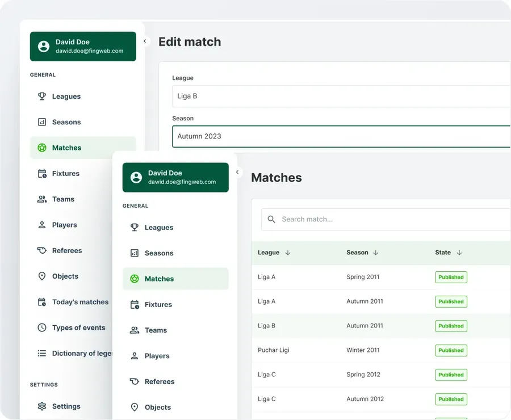Click chart icon beside Seasons in front sidebar

tap(135, 253)
